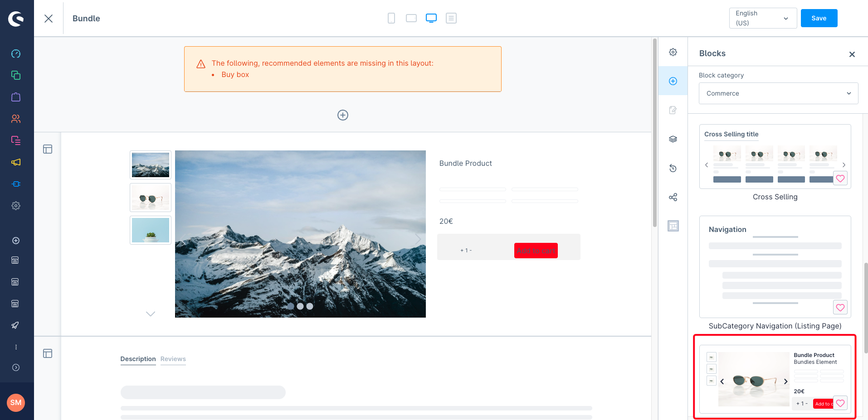Open the layout settings gear in panel sidebar

(x=673, y=52)
